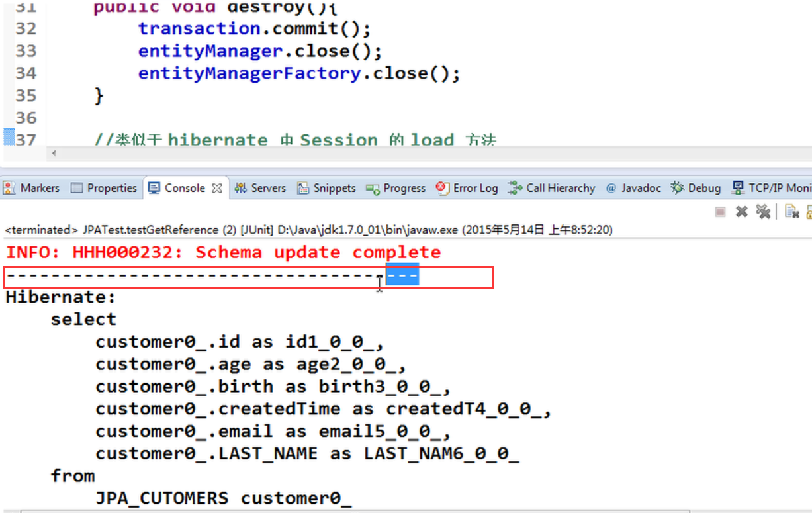Click in entityManager.close() code line
Image resolution: width=812 pixels, height=513 pixels.
(260, 51)
